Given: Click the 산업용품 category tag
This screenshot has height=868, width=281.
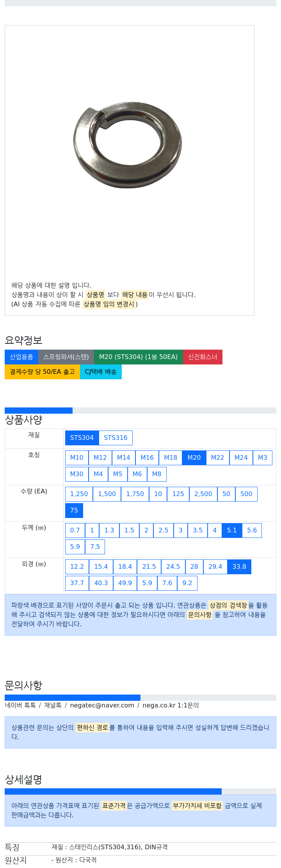Looking at the screenshot, I should pyautogui.click(x=21, y=357).
